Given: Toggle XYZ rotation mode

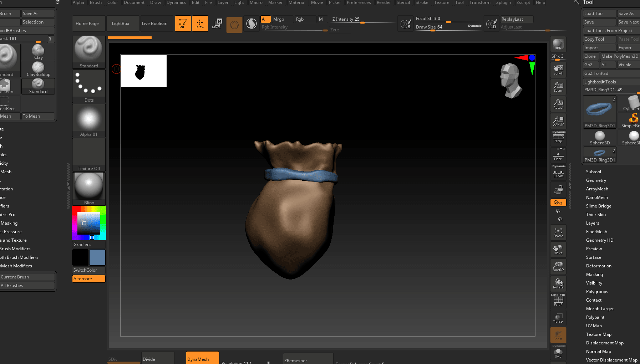Looking at the screenshot, I should (x=558, y=202).
